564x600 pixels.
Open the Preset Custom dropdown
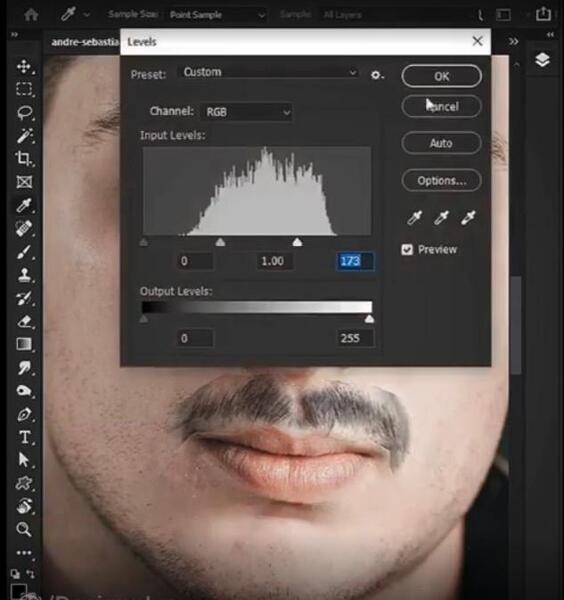(x=269, y=72)
